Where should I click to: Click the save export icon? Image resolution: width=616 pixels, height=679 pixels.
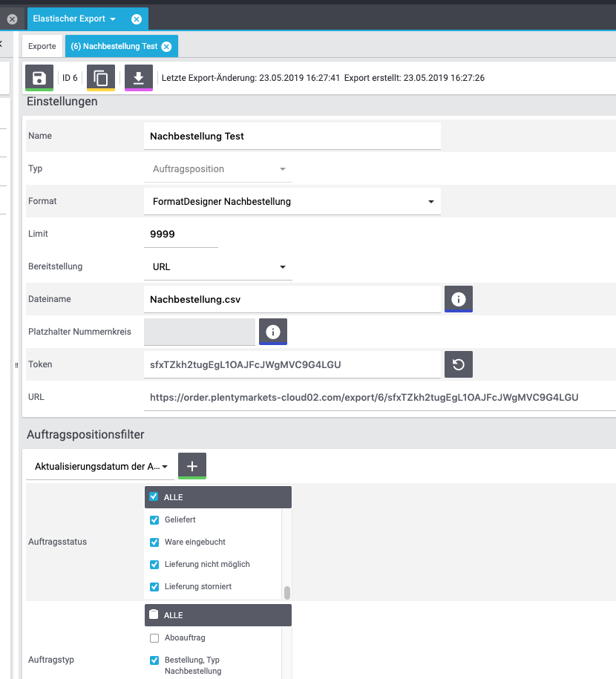39,77
